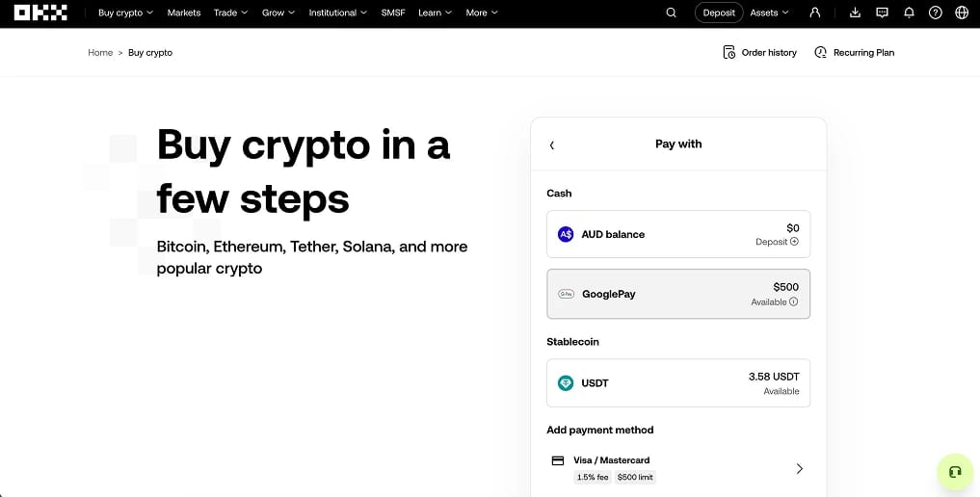Click the info icon next to Available
Viewport: 980px width, 497px height.
tap(794, 301)
